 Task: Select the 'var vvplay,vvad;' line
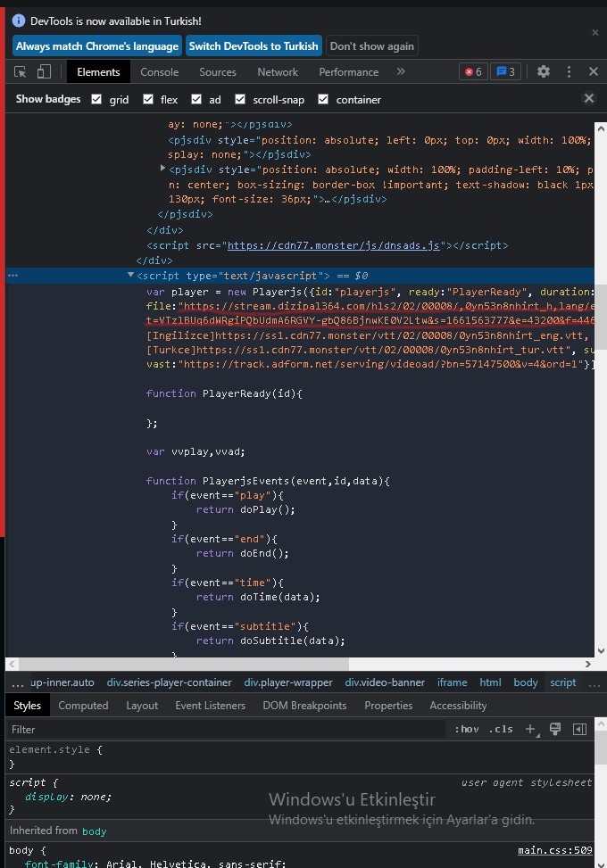195,451
